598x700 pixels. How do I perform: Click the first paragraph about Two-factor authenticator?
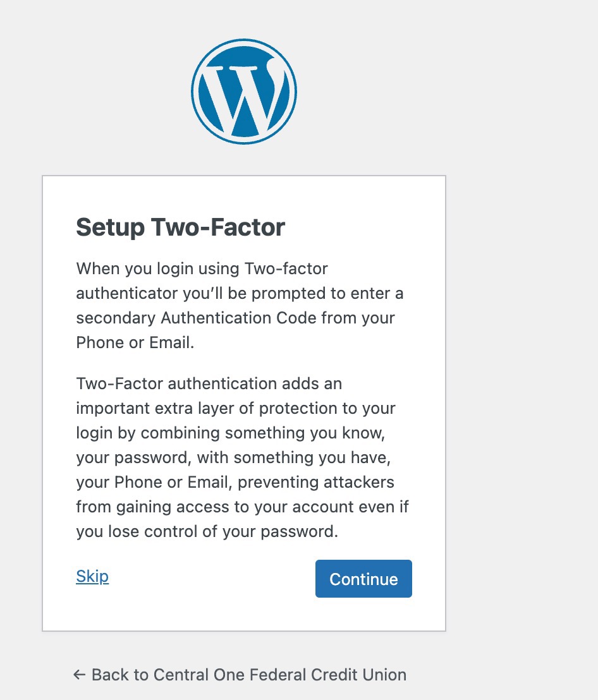(240, 305)
